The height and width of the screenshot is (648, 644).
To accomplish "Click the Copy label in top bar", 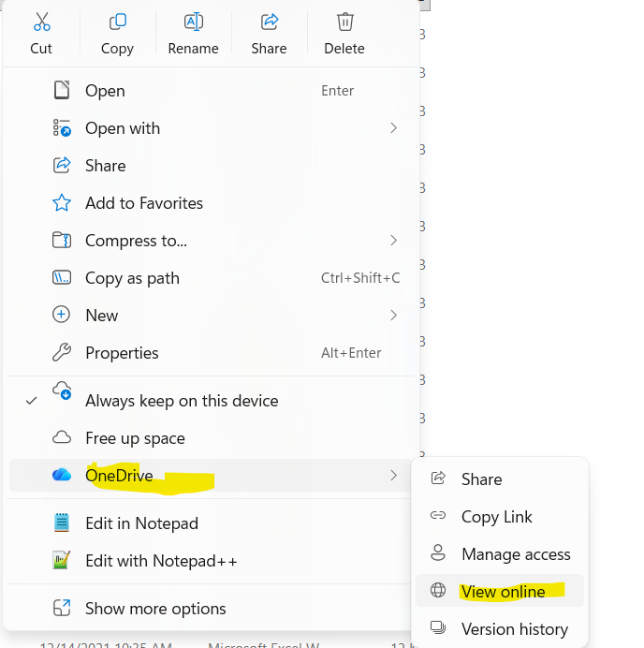I will click(x=117, y=49).
